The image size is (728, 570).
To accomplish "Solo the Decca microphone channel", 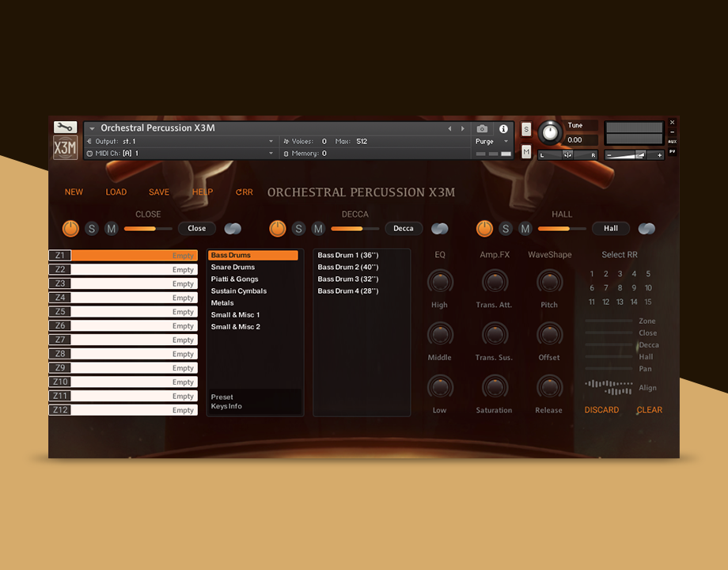I will 298,229.
